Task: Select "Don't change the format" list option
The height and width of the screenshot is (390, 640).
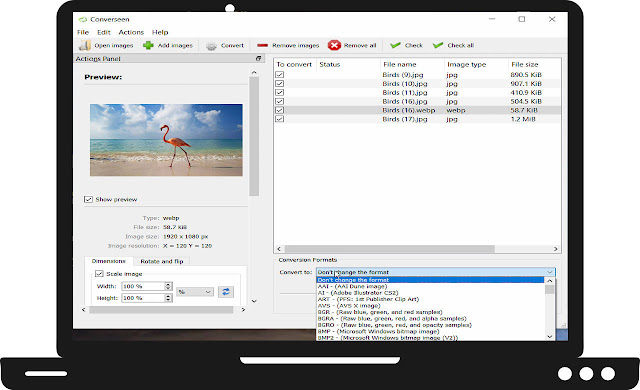Action: point(431,280)
